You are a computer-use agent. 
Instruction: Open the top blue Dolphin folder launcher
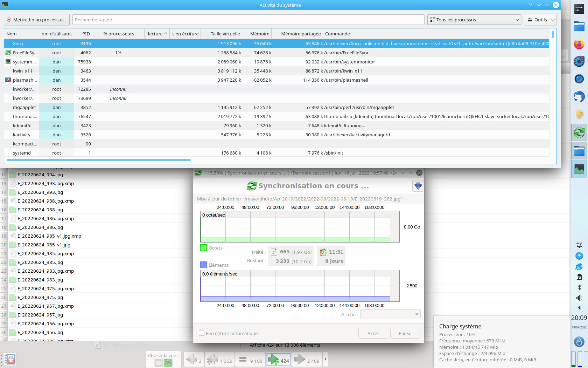tap(579, 26)
